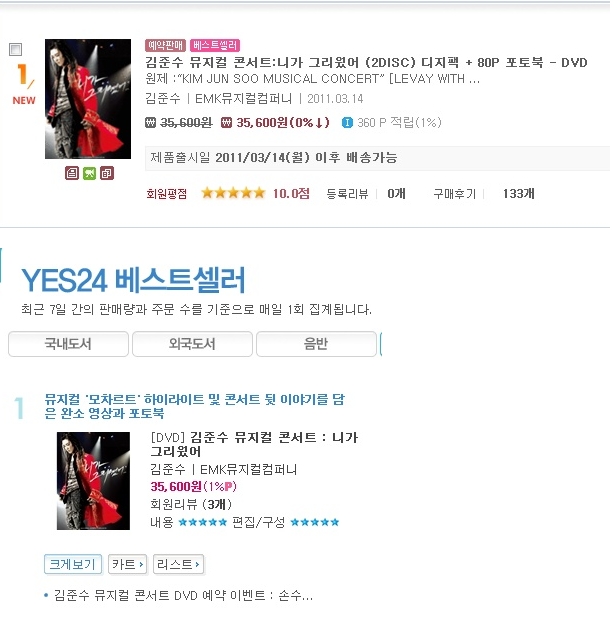Open the DVD title 김준수 뮤지컬 콘서트 link
The height and width of the screenshot is (617, 612).
click(254, 444)
